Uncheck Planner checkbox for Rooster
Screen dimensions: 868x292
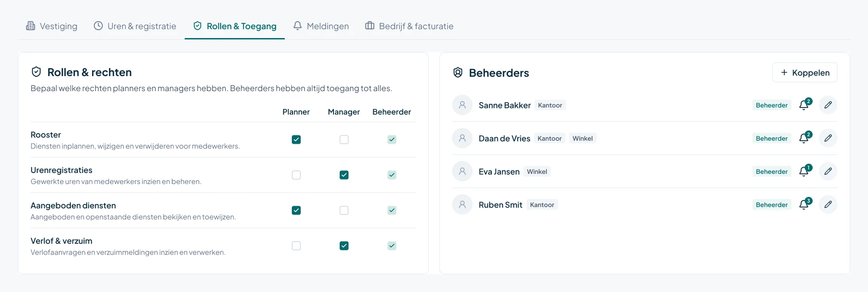[296, 139]
